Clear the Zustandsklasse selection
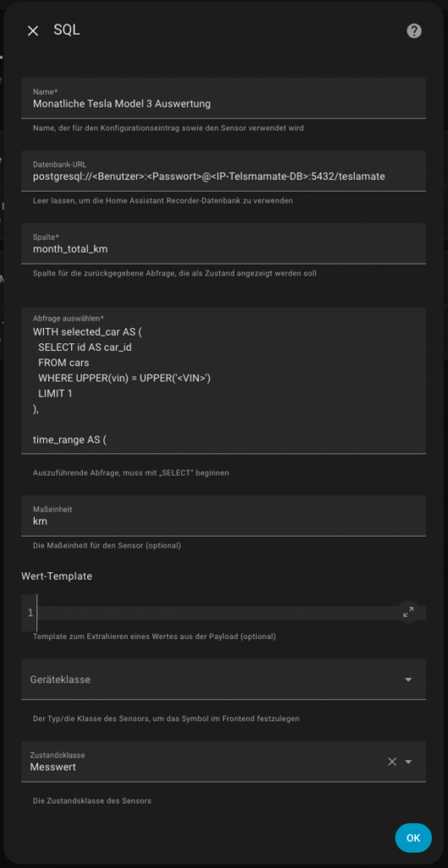 click(392, 762)
